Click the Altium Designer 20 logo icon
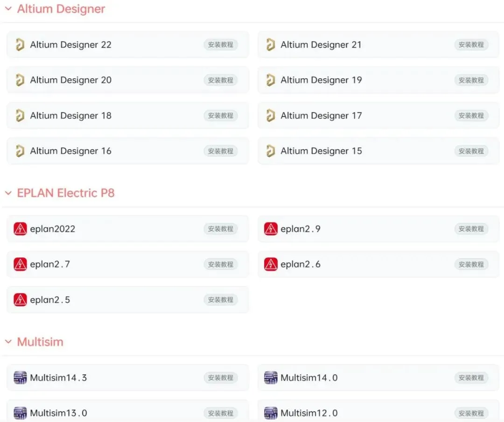 click(x=20, y=80)
